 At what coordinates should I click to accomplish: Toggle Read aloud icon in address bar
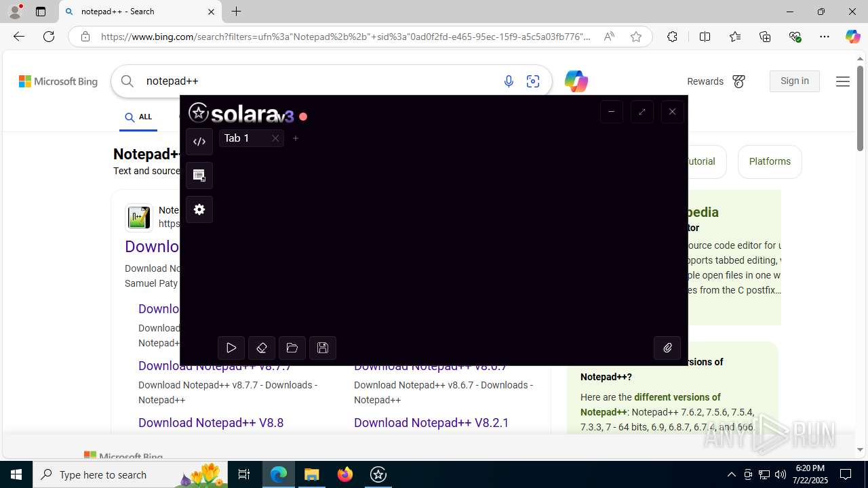coord(609,37)
